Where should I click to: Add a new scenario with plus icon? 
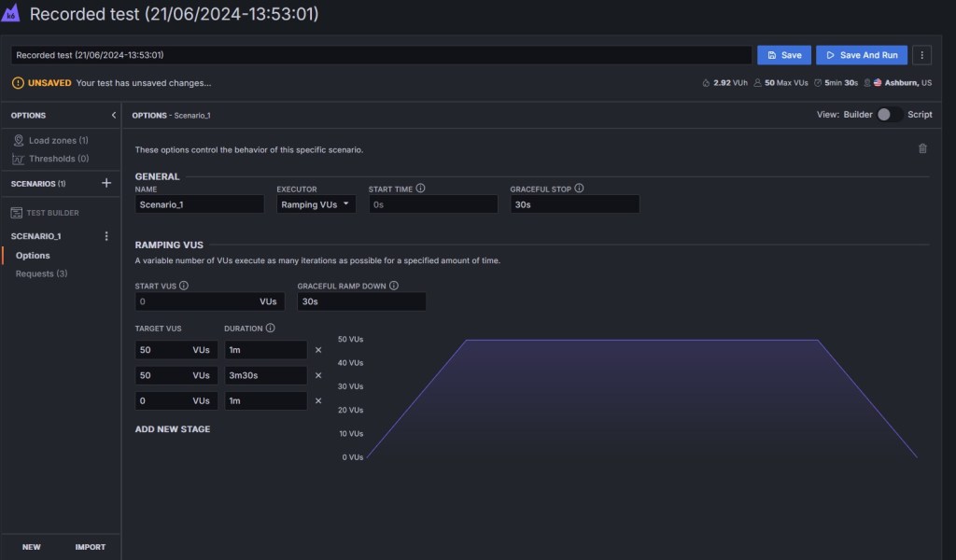[x=106, y=184]
